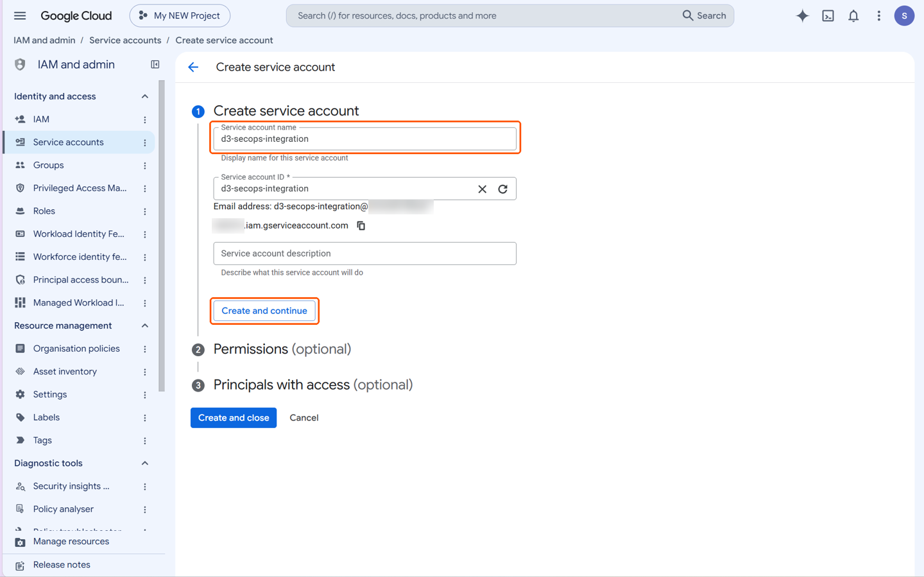Viewport: 924px width, 577px height.
Task: Expand Principals with access (optional) step
Action: click(x=312, y=384)
